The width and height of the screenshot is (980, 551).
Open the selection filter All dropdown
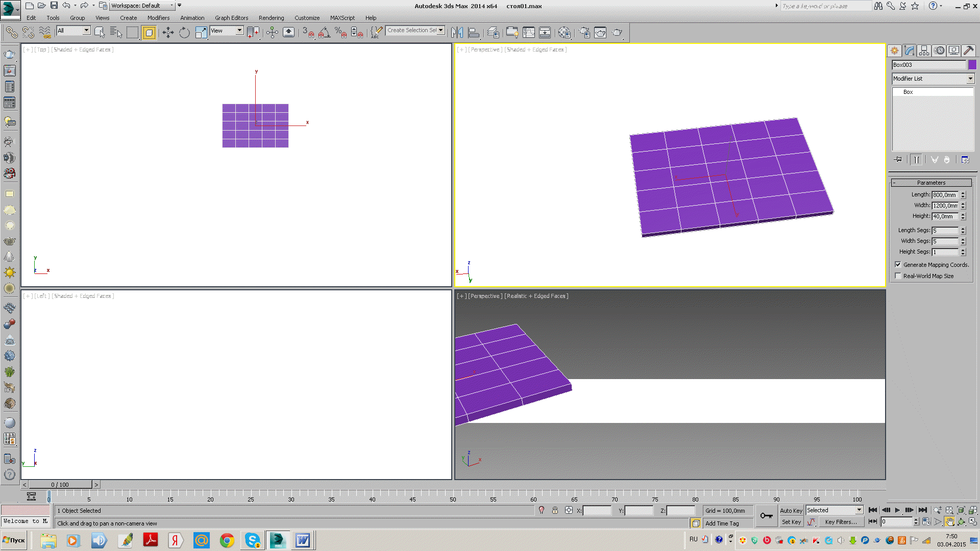pyautogui.click(x=86, y=31)
